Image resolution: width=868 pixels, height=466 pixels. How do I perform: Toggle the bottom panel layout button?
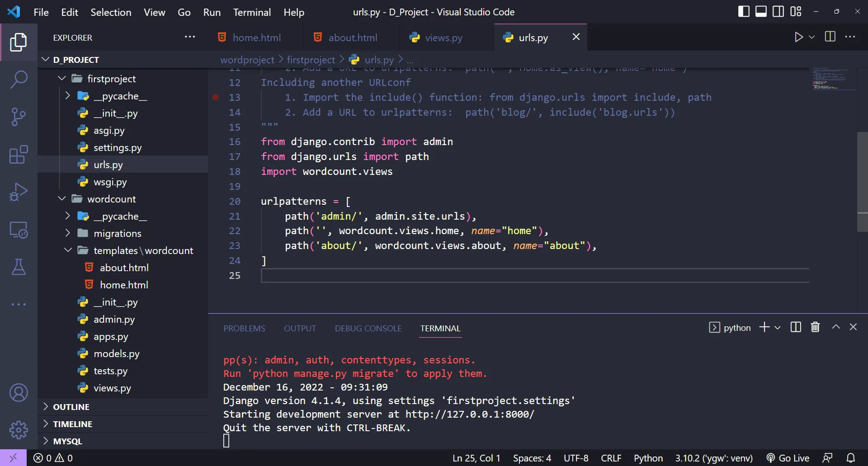(761, 12)
